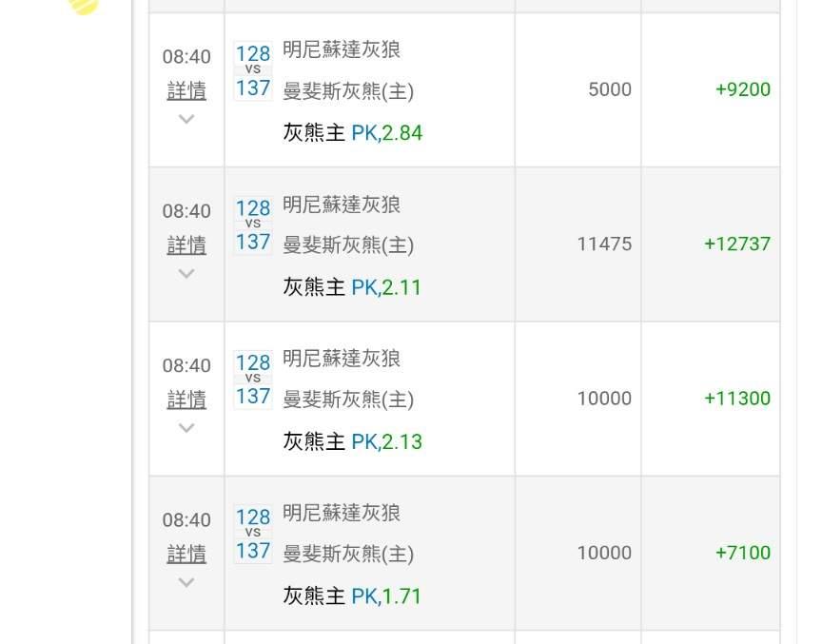The image size is (822, 644).
Task: Expand the chevron in the PK,2.11 row
Action: 186,274
